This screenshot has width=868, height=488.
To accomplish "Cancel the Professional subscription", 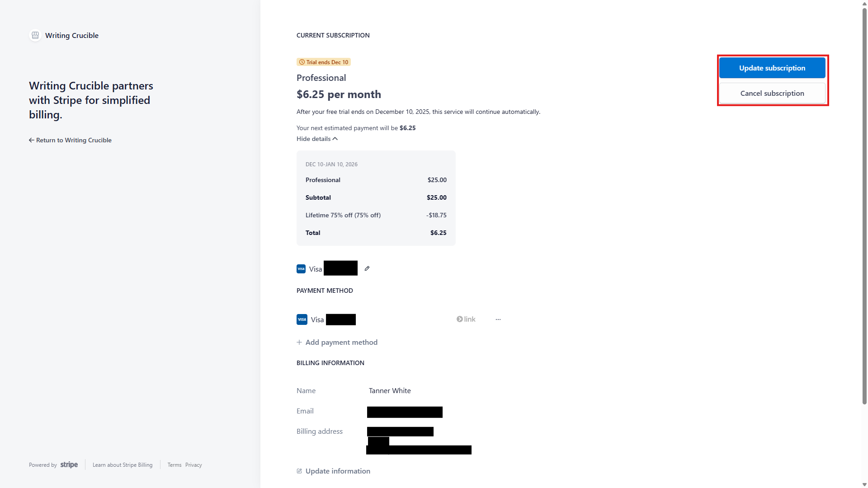I will [x=772, y=93].
